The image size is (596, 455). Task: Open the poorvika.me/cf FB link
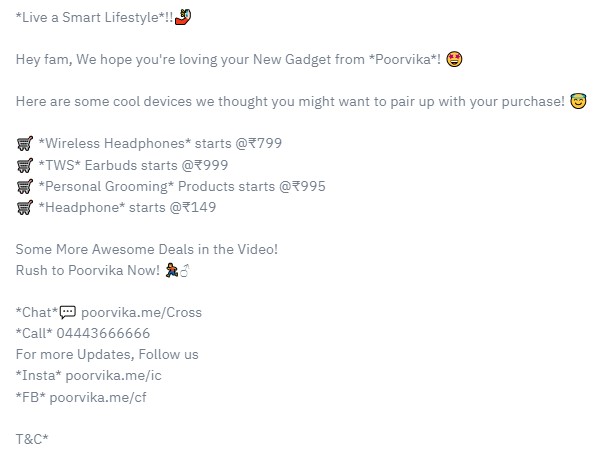pos(98,397)
